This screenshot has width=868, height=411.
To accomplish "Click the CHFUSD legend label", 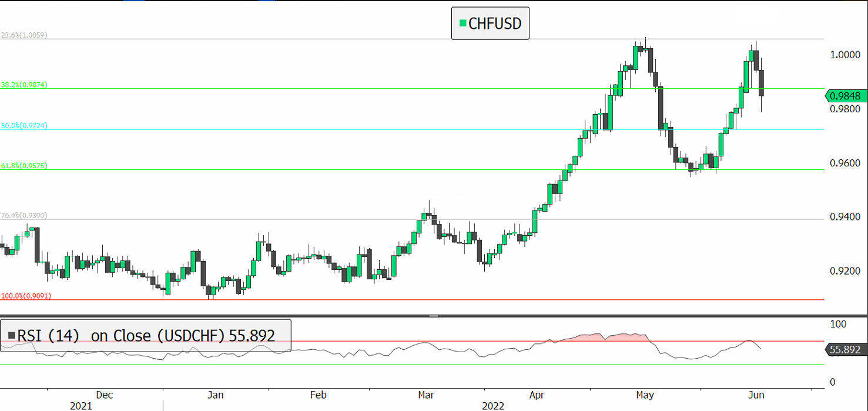I will click(x=495, y=24).
